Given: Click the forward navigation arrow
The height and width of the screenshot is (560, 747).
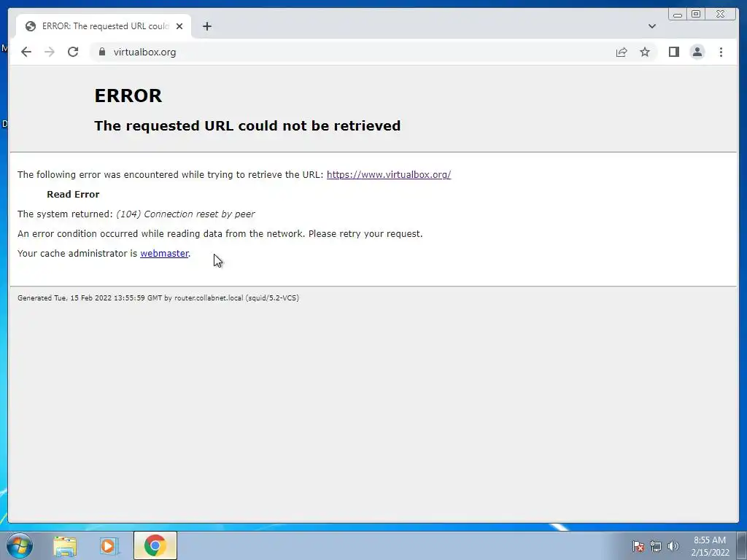Looking at the screenshot, I should tap(50, 52).
